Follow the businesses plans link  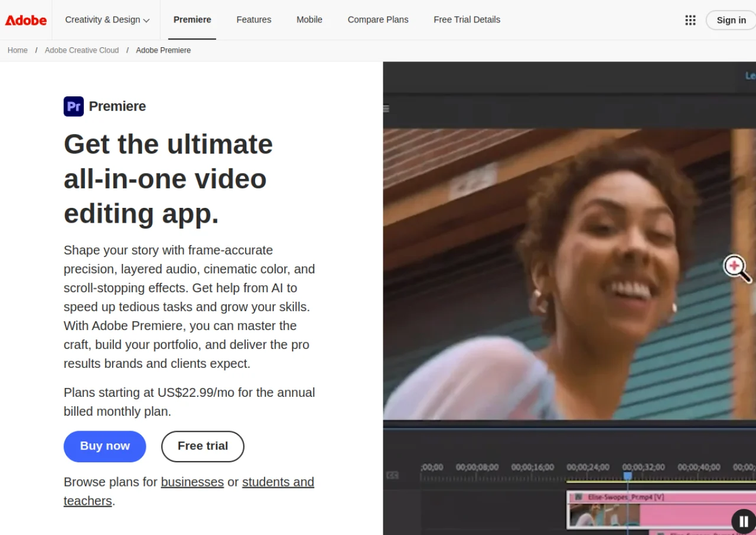193,482
